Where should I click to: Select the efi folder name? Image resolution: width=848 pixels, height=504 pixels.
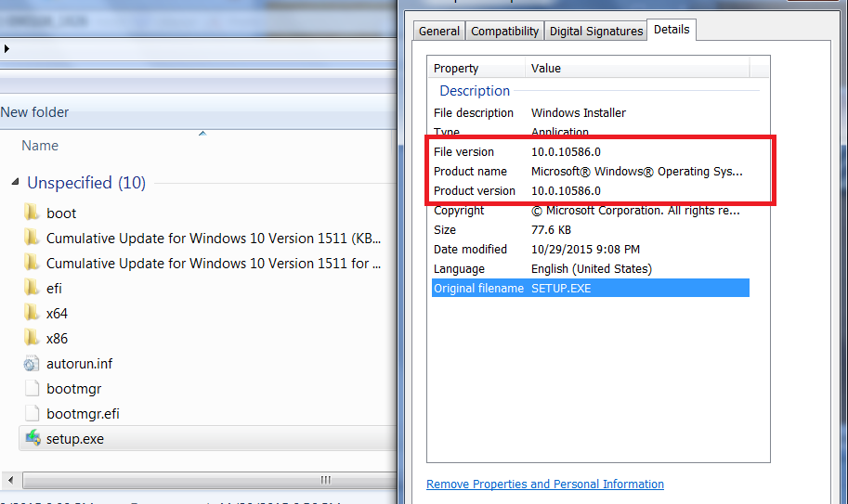pyautogui.click(x=54, y=289)
